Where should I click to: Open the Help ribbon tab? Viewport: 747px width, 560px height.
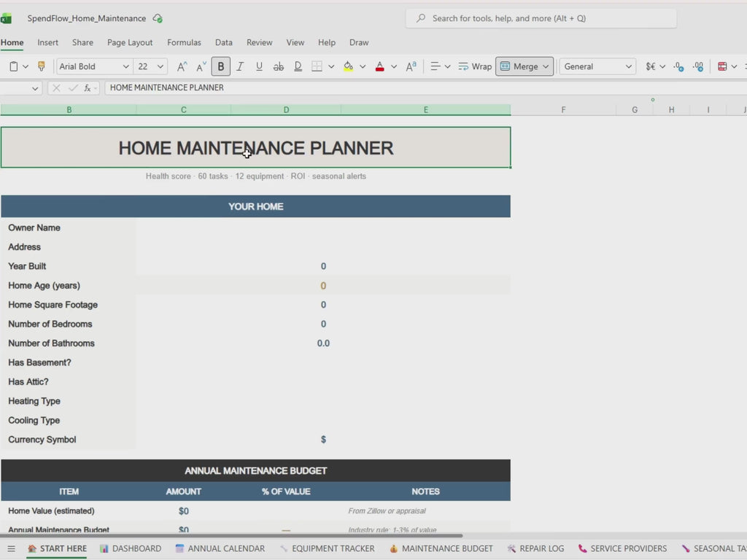click(326, 42)
